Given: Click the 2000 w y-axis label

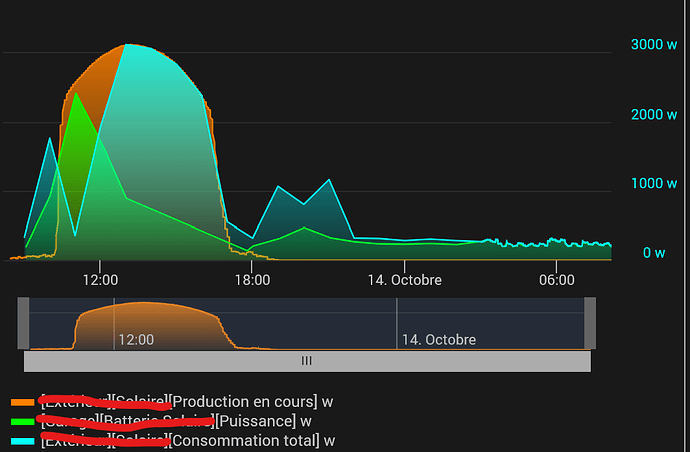Looking at the screenshot, I should 654,114.
